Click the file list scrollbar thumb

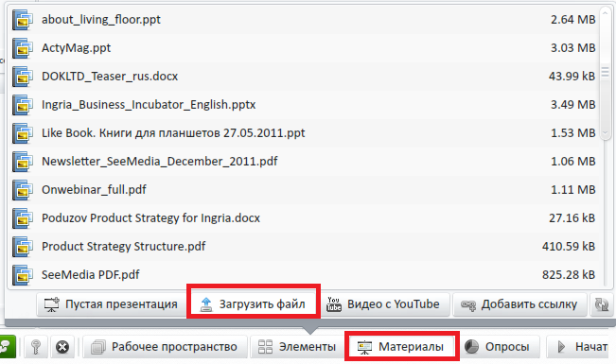[605, 73]
